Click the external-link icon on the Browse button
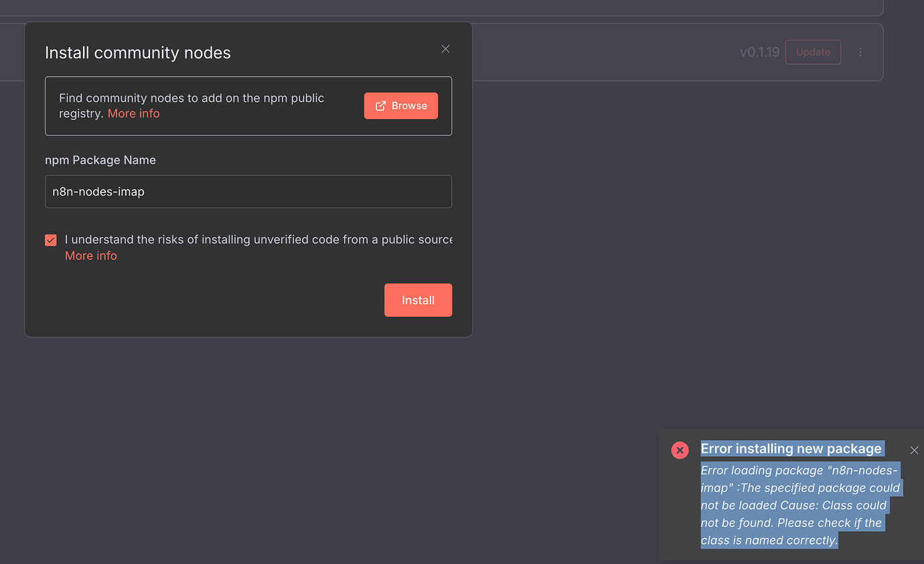The width and height of the screenshot is (924, 564). pos(380,105)
